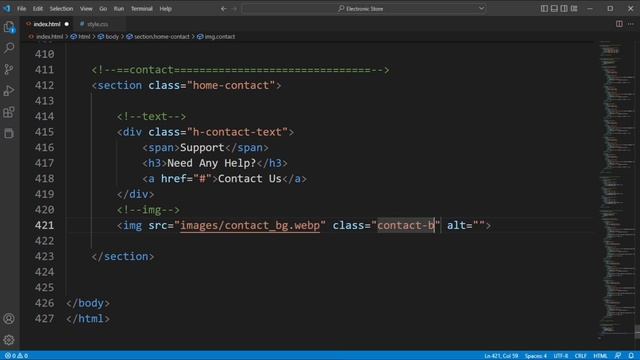Click line number 412 in gutter
Image resolution: width=640 pixels, height=360 pixels.
(x=44, y=85)
